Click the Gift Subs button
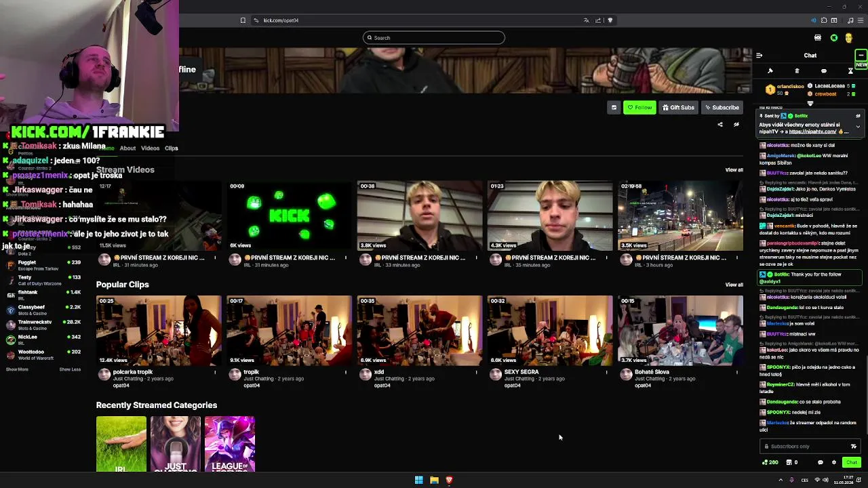The width and height of the screenshot is (868, 488). tap(678, 107)
